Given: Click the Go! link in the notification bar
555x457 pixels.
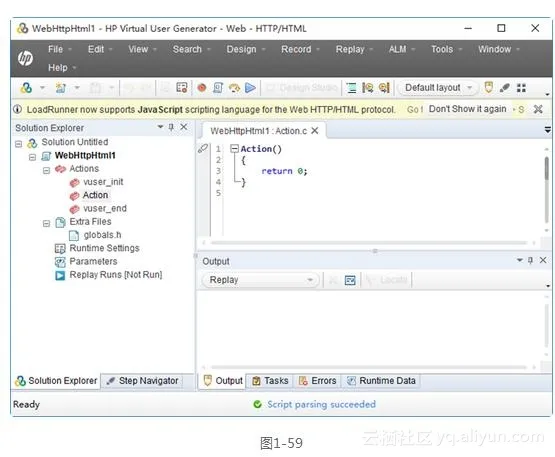Looking at the screenshot, I should (x=414, y=109).
